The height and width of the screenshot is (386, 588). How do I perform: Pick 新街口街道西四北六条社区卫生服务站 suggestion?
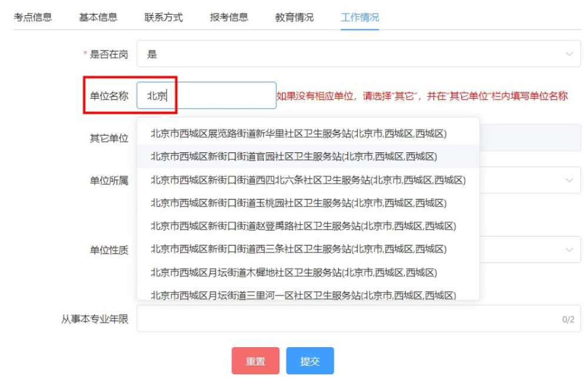pyautogui.click(x=308, y=180)
